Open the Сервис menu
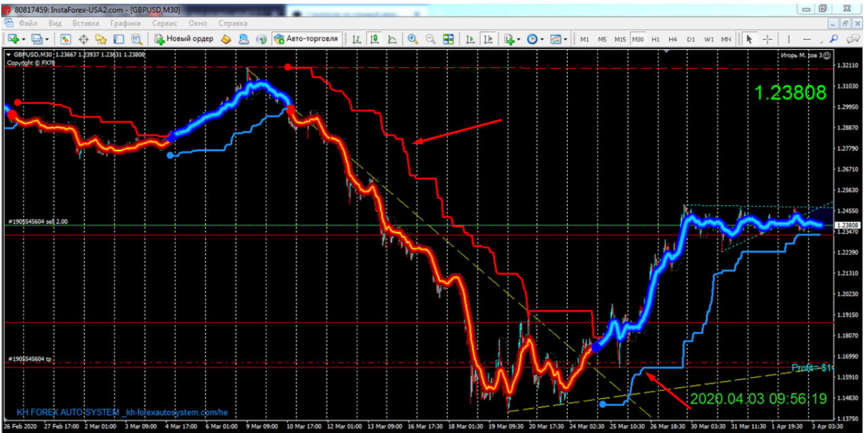Viewport: 868px width, 433px height. (164, 22)
